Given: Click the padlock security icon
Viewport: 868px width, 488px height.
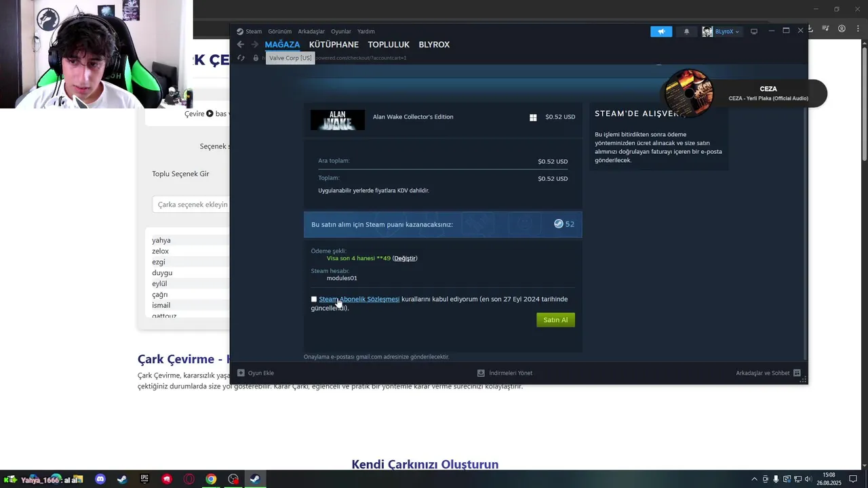Looking at the screenshot, I should 256,58.
